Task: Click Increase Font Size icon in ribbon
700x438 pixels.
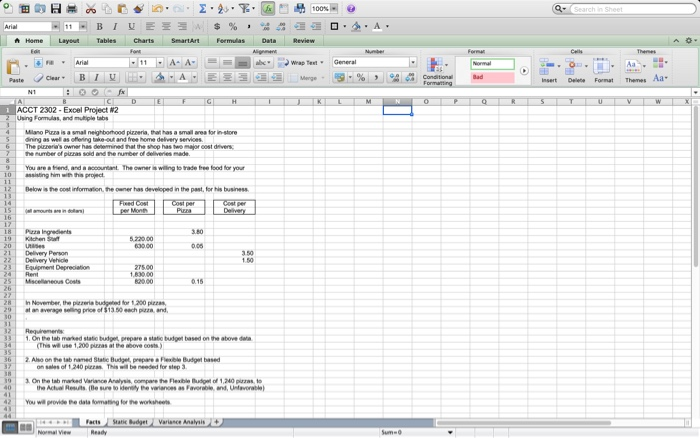Action: coord(175,63)
